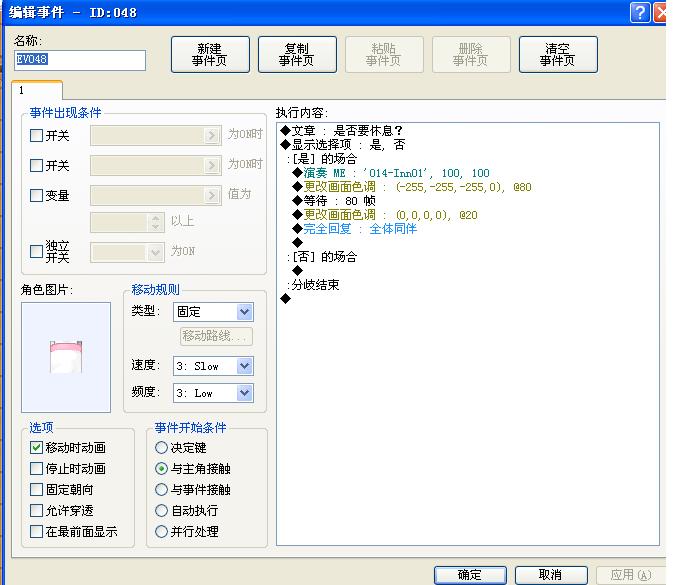Screen dimensions: 683x585
Task: Select the 等待：80 帧 command line
Action: 334,201
